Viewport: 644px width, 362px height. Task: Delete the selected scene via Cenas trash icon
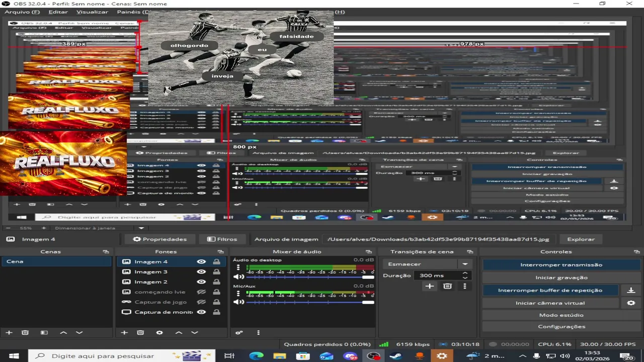tap(25, 332)
